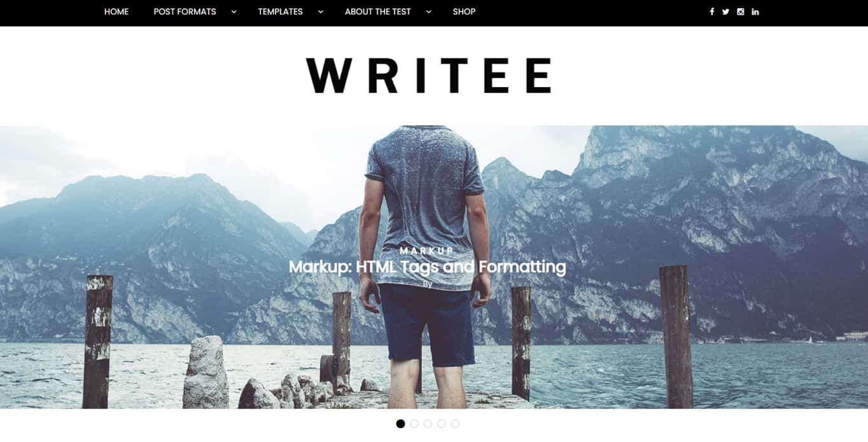This screenshot has height=442, width=868.
Task: Select the third slider dot
Action: point(428,424)
